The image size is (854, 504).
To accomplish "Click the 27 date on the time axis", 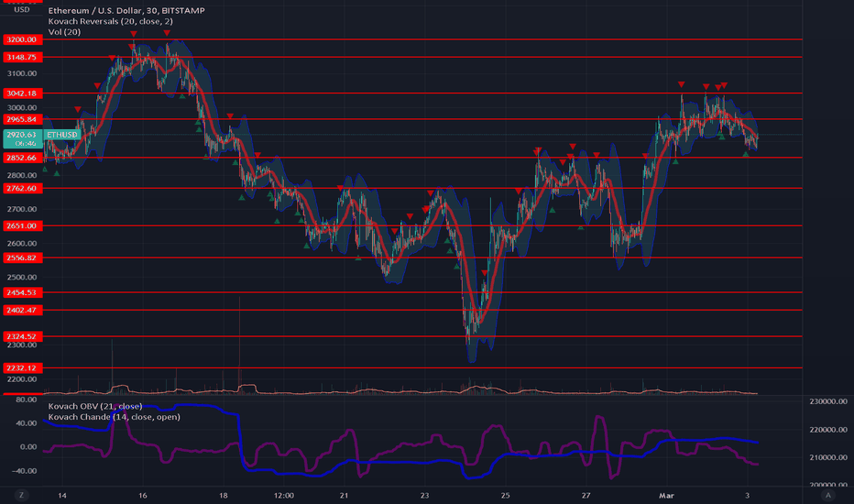I will (x=586, y=495).
